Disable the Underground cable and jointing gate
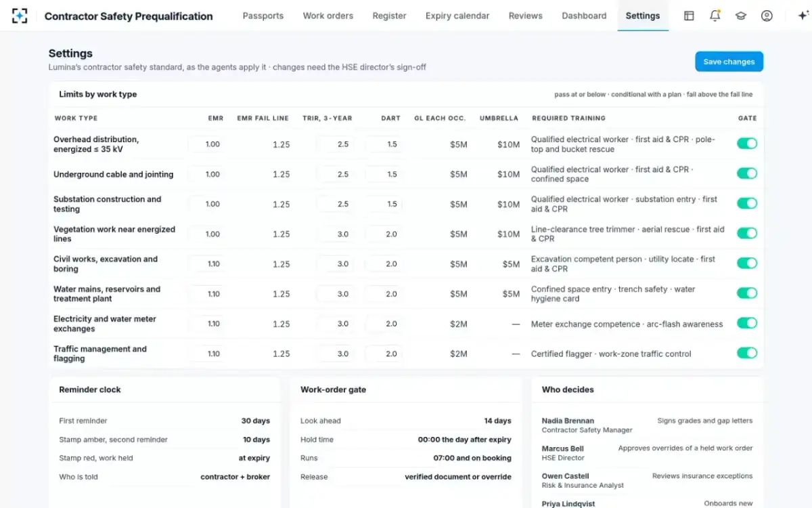The height and width of the screenshot is (508, 812). point(747,173)
